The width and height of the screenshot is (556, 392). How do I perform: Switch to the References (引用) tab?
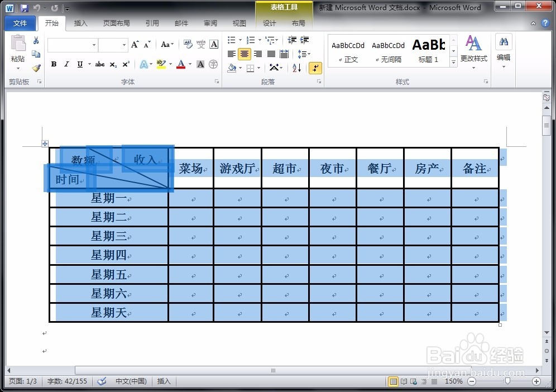[152, 23]
